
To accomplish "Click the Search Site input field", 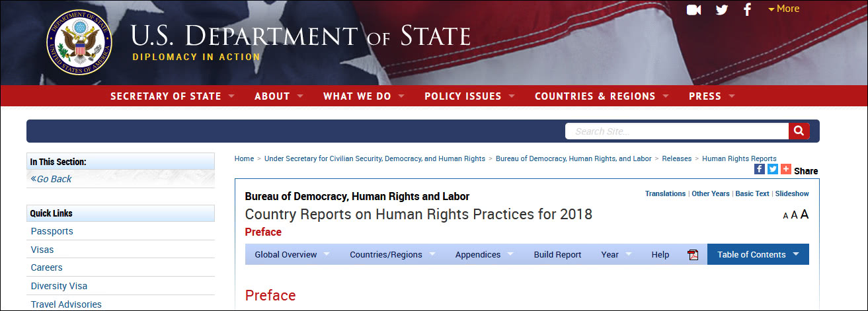I will click(x=677, y=131).
